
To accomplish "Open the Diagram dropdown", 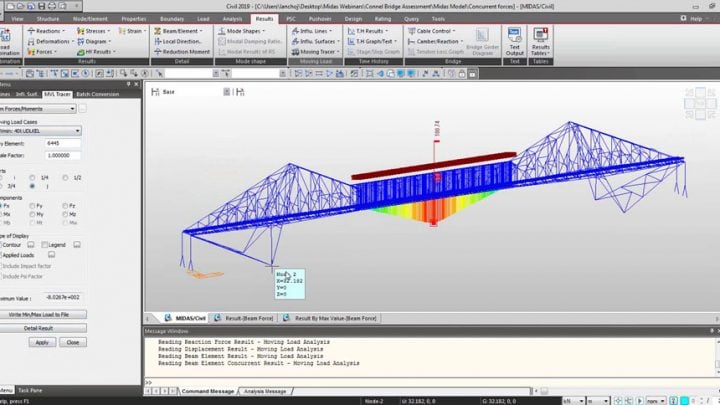I will (x=94, y=41).
